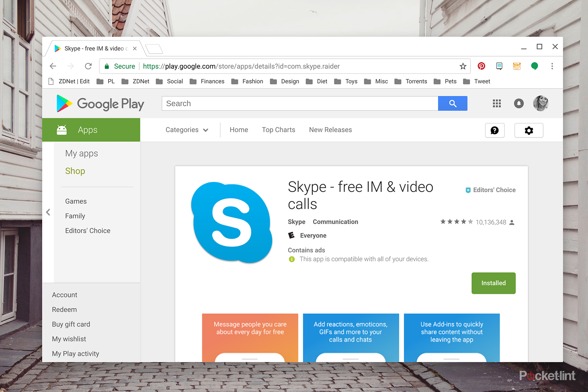Open the Finances bookmarks folder
Viewport: 588px width, 392px height.
pos(207,82)
